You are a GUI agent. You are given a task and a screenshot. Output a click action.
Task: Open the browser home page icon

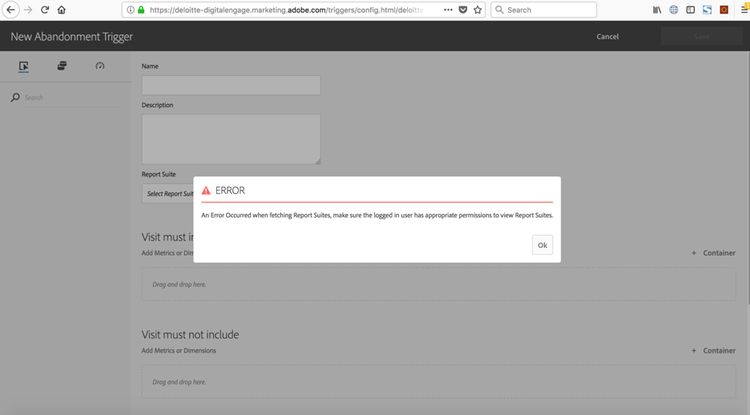pos(62,10)
